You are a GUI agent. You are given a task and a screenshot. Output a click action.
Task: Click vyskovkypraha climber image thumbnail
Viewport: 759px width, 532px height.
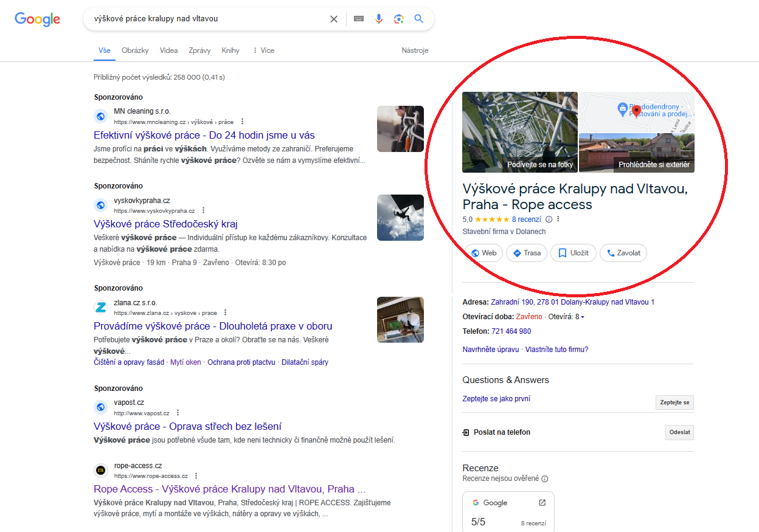point(400,218)
